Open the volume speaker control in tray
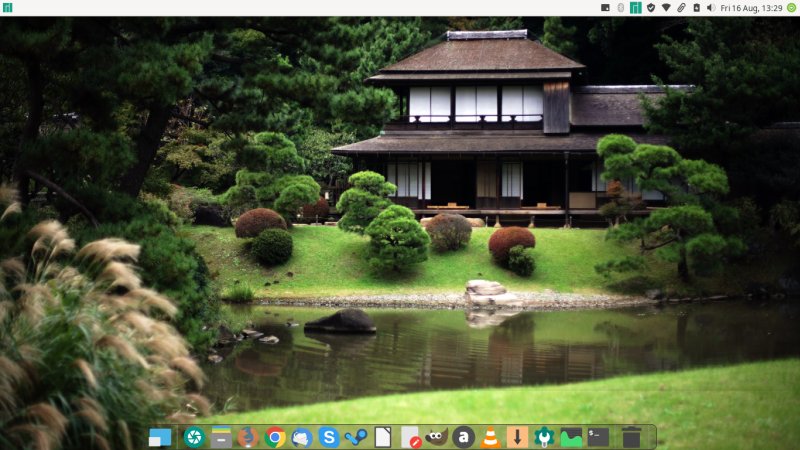The height and width of the screenshot is (450, 800). pyautogui.click(x=710, y=7)
